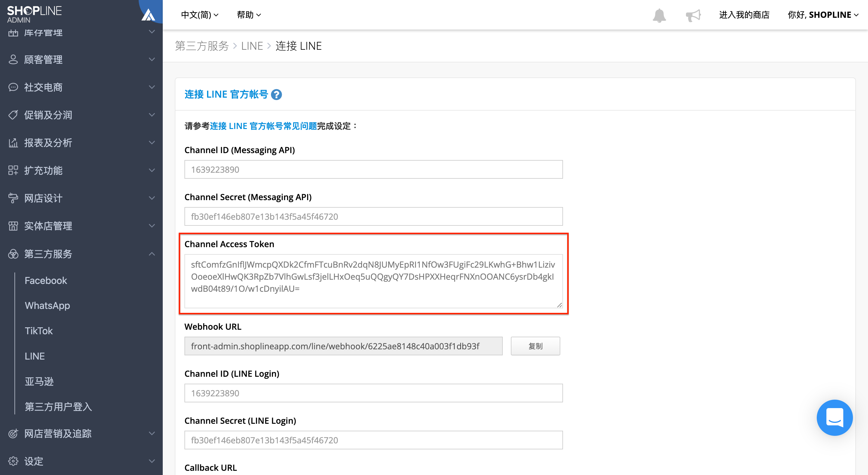Open the announcements megaphone icon
This screenshot has width=868, height=475.
(x=693, y=15)
